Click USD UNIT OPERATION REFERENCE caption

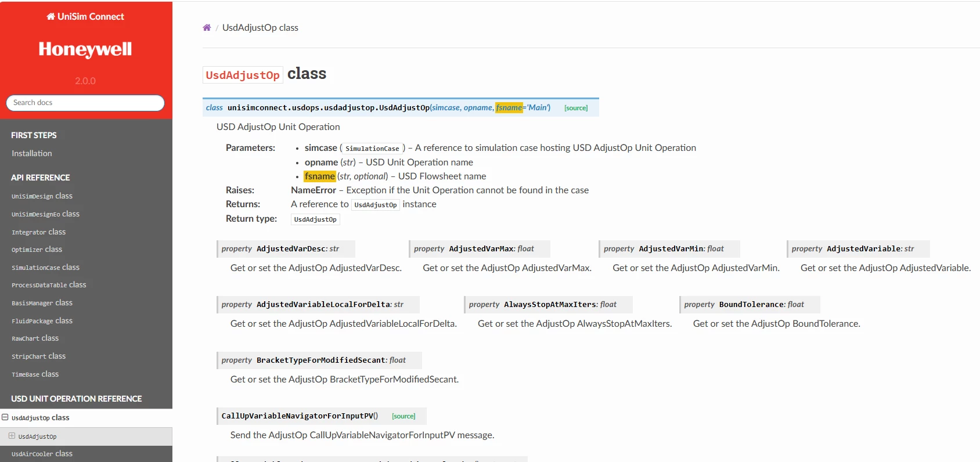77,399
